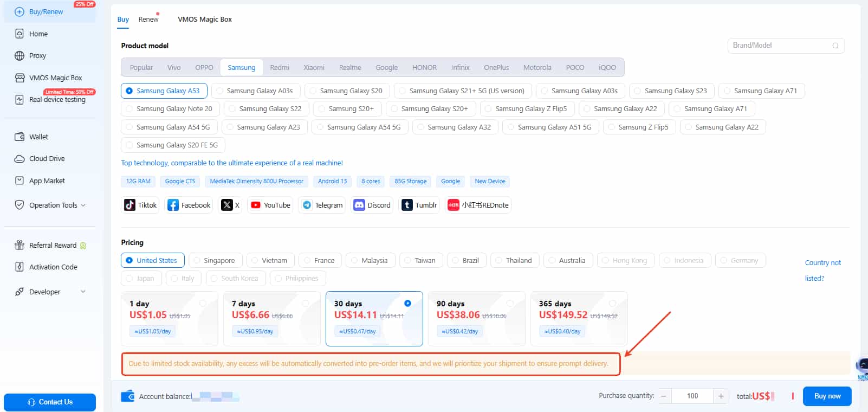Click the Buy now button
Image resolution: width=868 pixels, height=412 pixels.
(827, 396)
